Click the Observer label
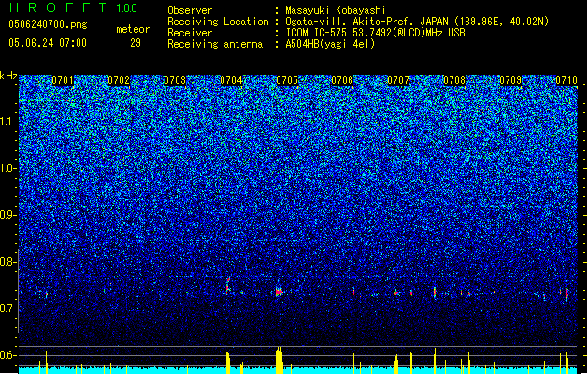The image size is (588, 374). [190, 10]
